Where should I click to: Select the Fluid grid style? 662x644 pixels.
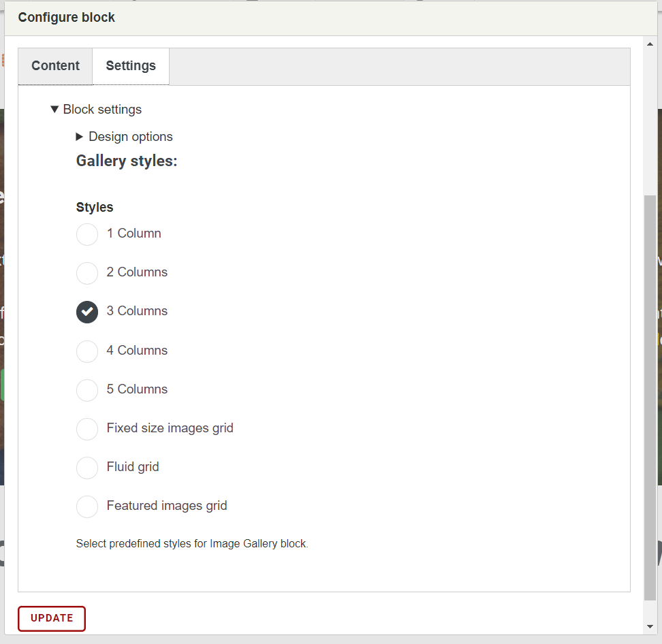click(x=87, y=468)
